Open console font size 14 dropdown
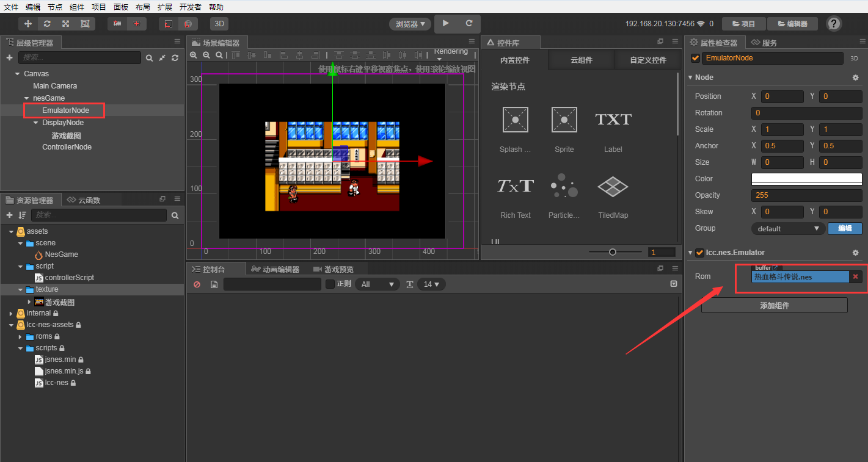Viewport: 868px width, 462px height. coord(431,284)
